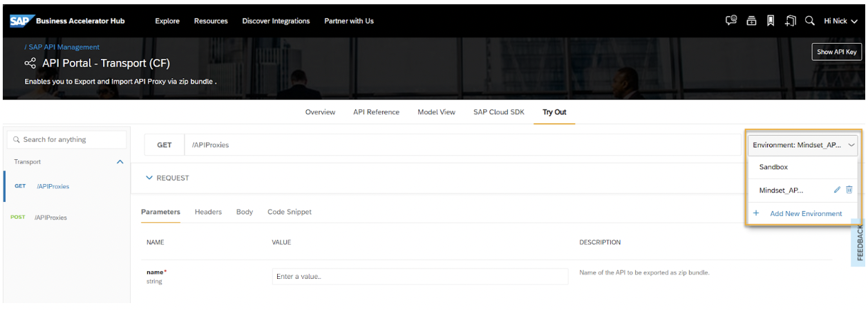The height and width of the screenshot is (310, 868).
Task: Switch to the Headers tab
Action: click(x=208, y=212)
